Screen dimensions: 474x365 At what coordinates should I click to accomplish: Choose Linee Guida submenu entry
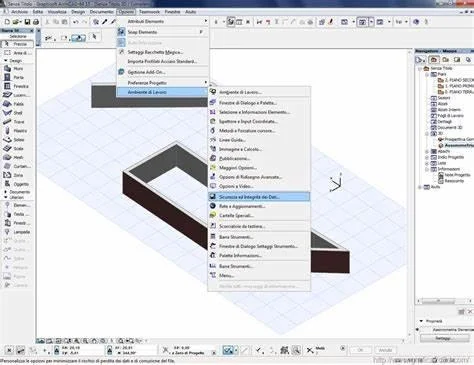[x=259, y=140]
